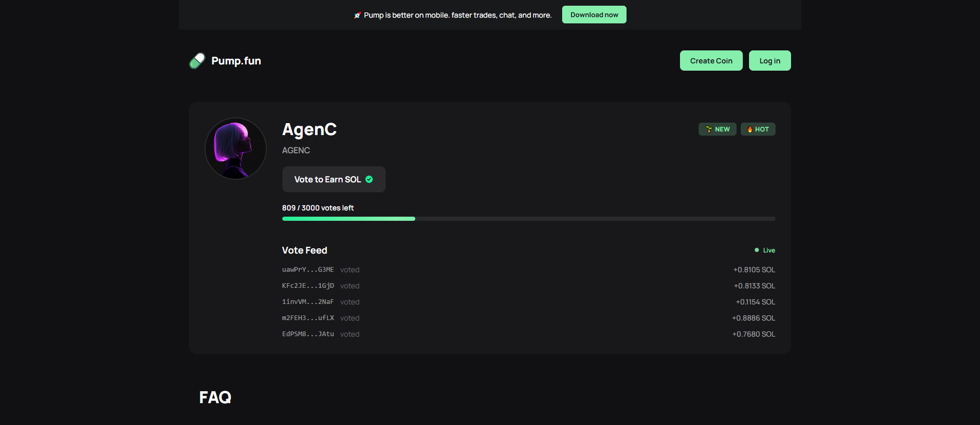Click the Live status indicator
This screenshot has width=980, height=425.
pyautogui.click(x=765, y=250)
